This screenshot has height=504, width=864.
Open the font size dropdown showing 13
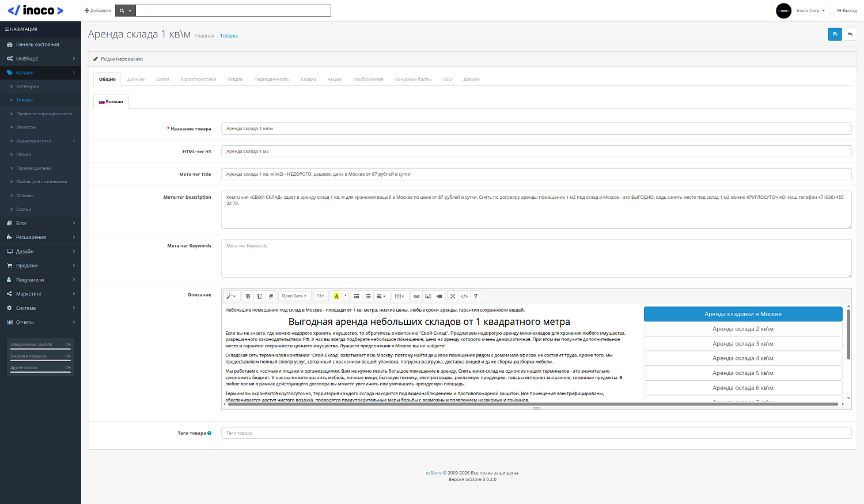pyautogui.click(x=320, y=295)
